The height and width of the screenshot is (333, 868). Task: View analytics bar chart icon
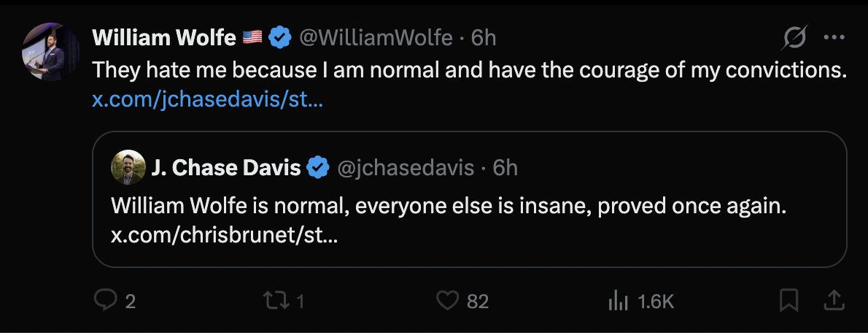pos(618,301)
